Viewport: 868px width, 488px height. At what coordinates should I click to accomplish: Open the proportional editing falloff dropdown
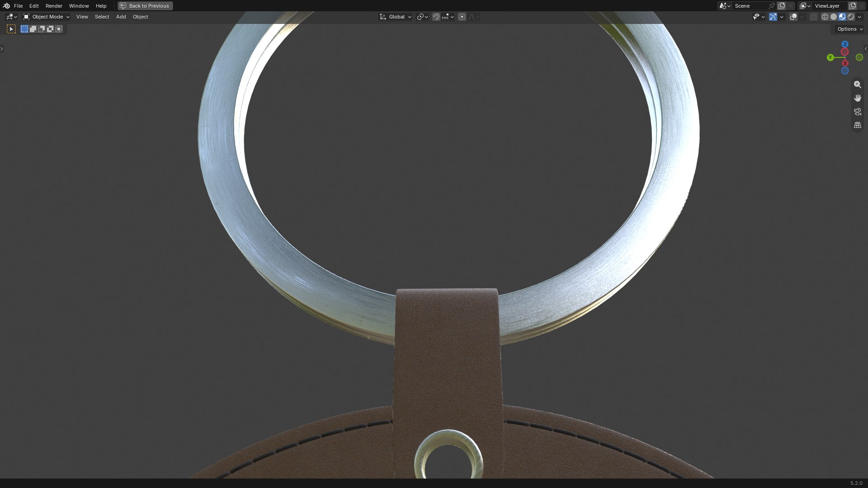474,17
